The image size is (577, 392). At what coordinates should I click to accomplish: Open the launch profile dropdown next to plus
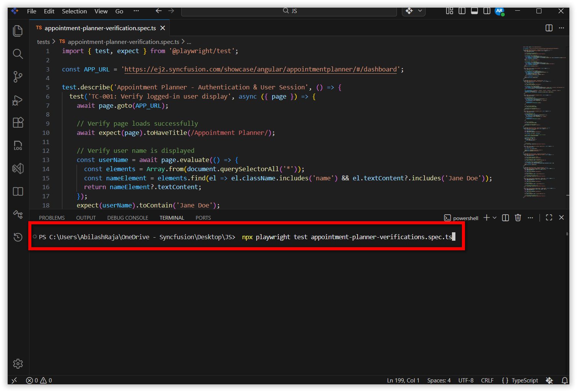(x=494, y=218)
